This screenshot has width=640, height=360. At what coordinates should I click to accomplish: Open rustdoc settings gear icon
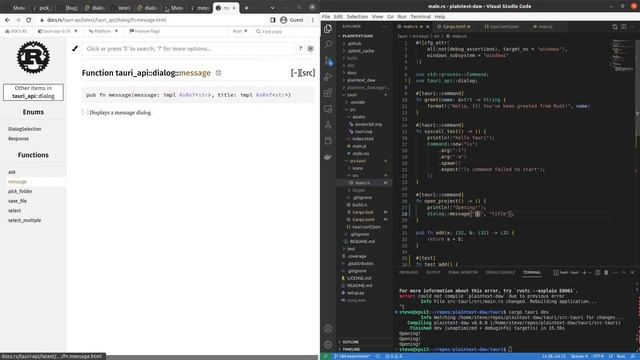(x=310, y=49)
